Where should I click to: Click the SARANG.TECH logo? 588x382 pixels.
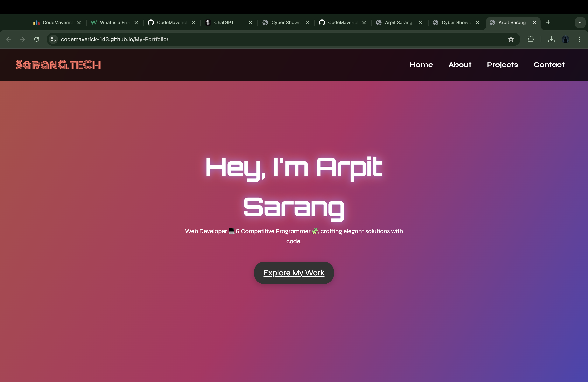58,65
